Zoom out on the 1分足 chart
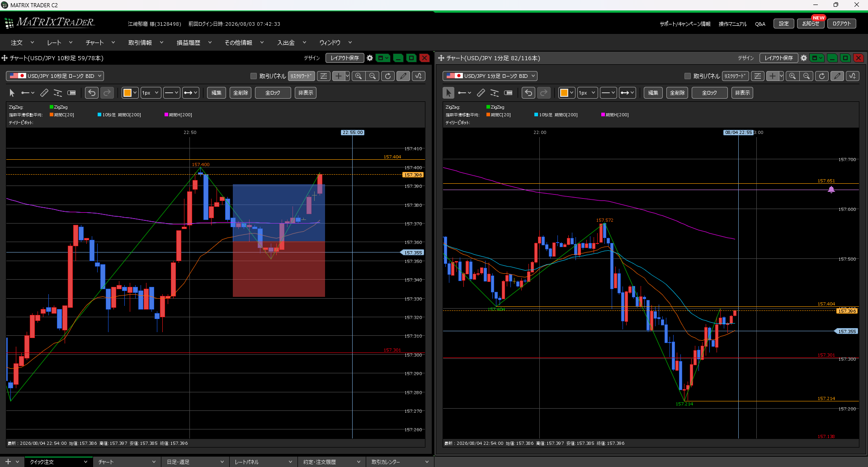 807,76
